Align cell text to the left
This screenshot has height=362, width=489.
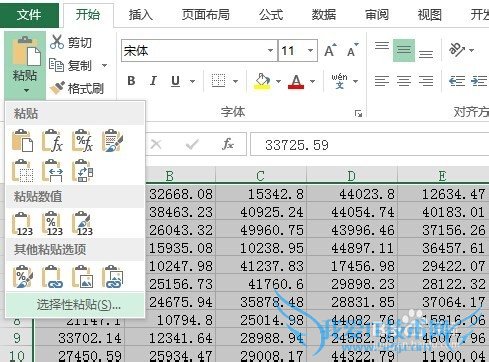(382, 81)
